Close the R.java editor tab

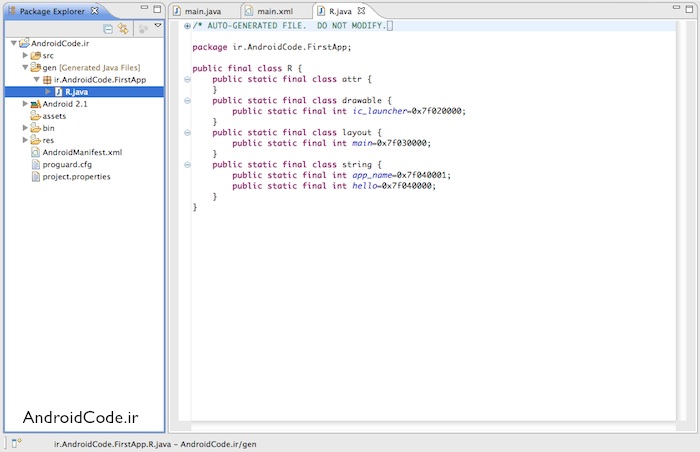coord(362,10)
